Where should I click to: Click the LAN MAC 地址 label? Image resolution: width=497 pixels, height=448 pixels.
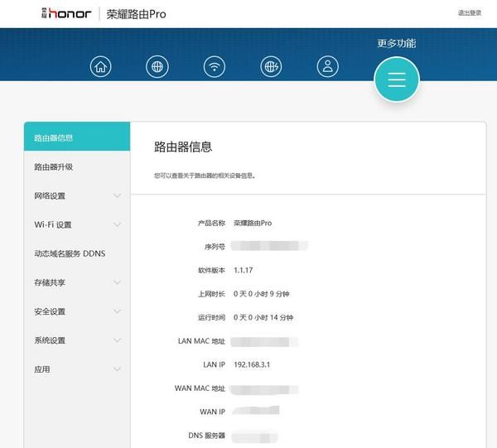coord(201,341)
